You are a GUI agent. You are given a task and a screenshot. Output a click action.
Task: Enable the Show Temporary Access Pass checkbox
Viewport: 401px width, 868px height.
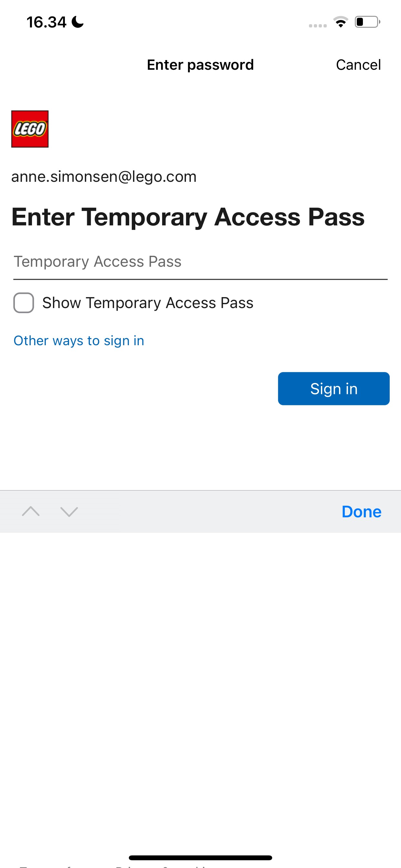click(x=24, y=303)
